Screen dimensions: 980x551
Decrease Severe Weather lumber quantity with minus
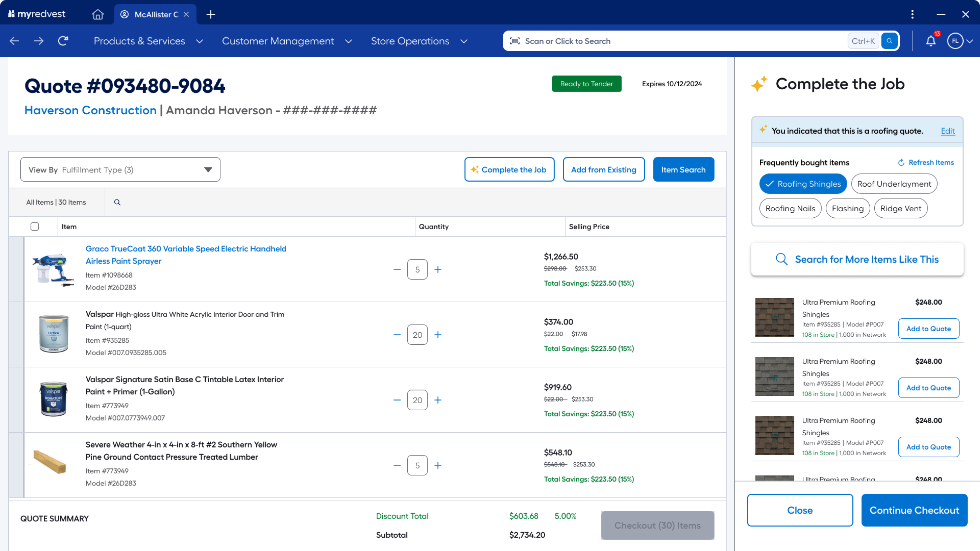(x=397, y=465)
